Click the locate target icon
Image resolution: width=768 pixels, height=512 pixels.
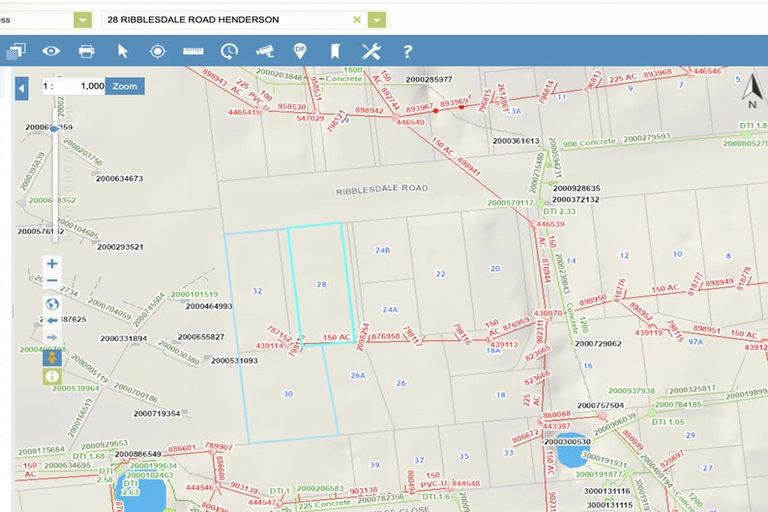pos(158,51)
